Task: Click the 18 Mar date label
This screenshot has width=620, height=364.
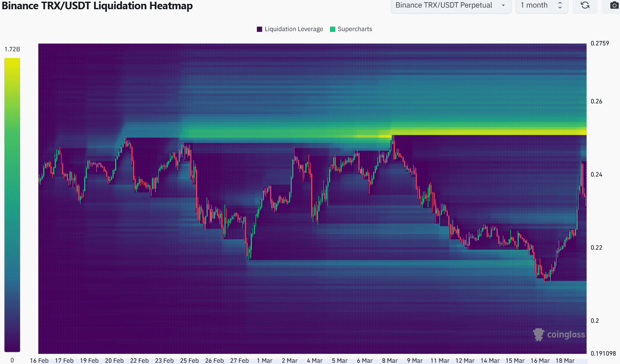Action: click(x=565, y=361)
